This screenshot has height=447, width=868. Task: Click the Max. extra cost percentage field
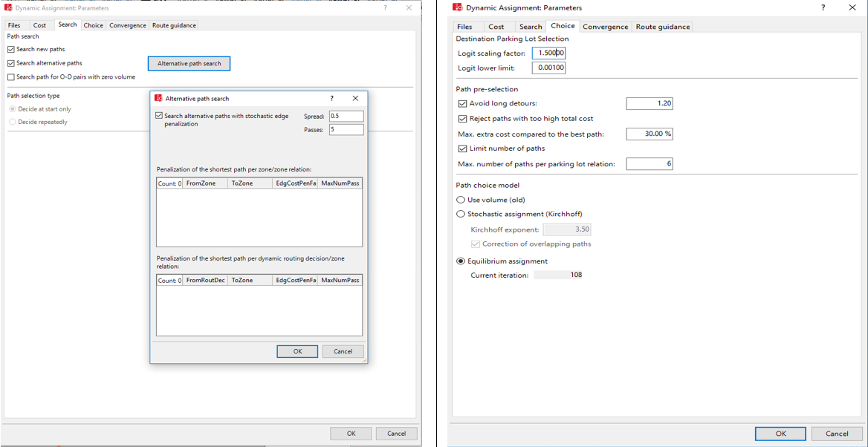(650, 134)
